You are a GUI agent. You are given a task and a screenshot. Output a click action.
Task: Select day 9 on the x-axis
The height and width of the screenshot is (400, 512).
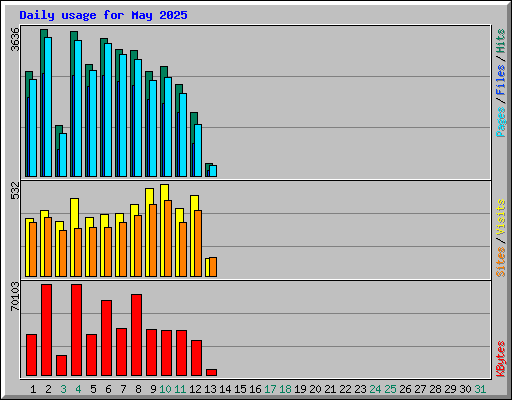pos(153,389)
